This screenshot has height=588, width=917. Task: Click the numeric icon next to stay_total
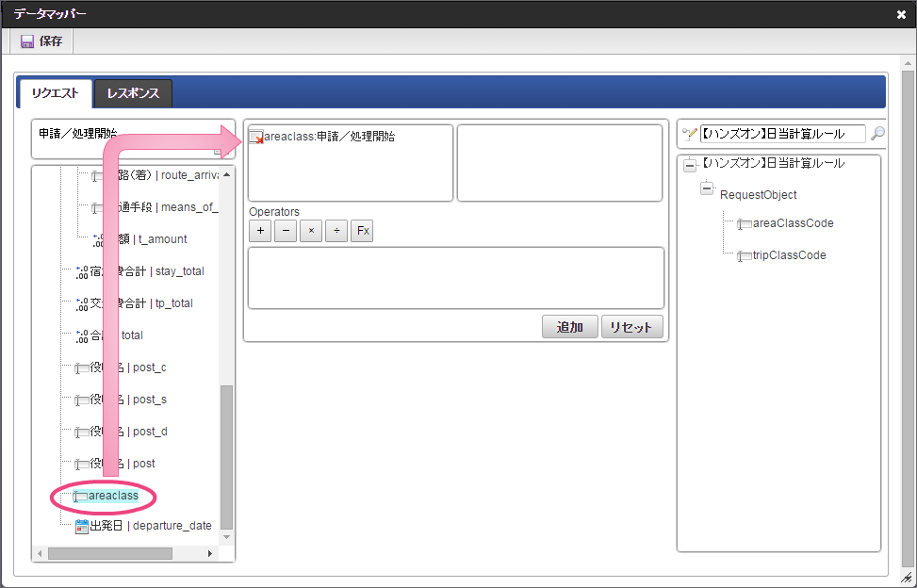(x=82, y=271)
